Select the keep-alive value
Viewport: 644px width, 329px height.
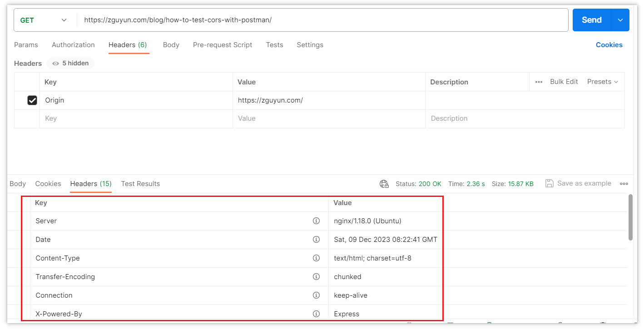tap(351, 295)
